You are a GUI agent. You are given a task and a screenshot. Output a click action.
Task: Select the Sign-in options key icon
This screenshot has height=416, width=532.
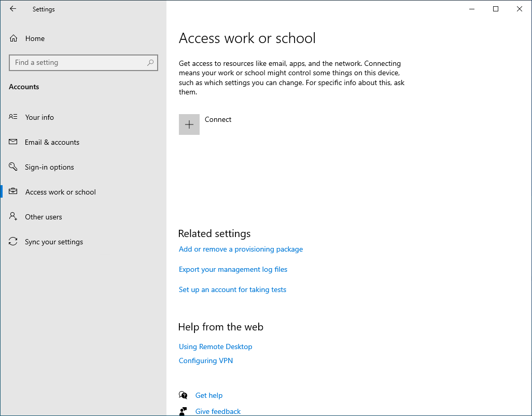coord(13,167)
